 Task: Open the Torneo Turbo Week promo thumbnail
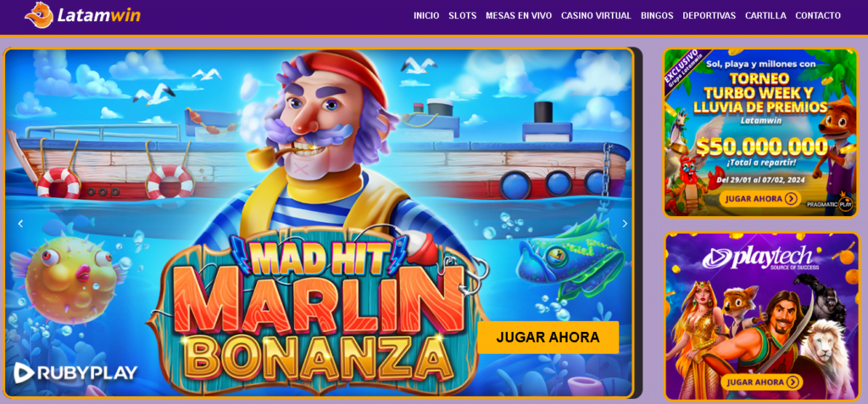pos(761,133)
